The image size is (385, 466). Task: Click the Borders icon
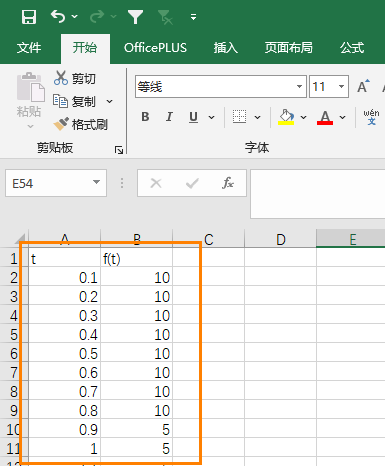click(x=239, y=117)
